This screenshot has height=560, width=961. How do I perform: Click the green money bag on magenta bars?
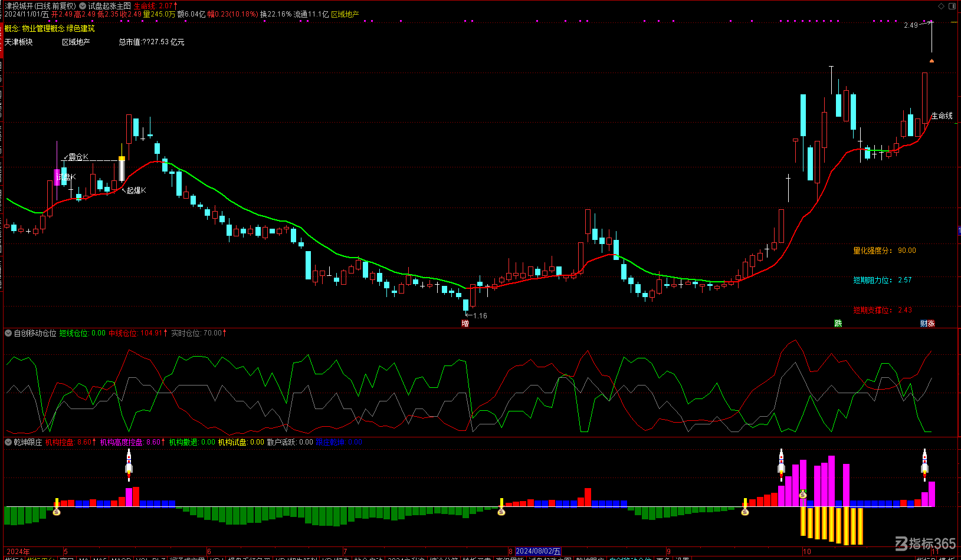coord(803,494)
